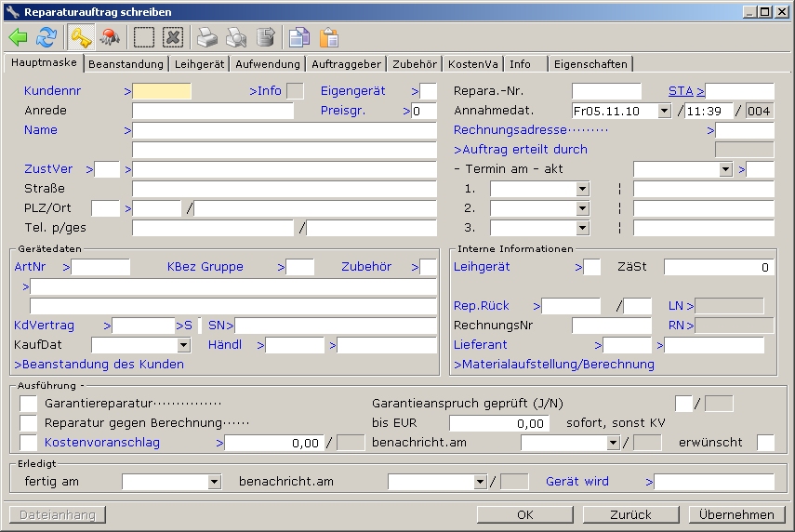Click the golden key toolbar icon
The width and height of the screenshot is (795, 532).
pos(81,37)
